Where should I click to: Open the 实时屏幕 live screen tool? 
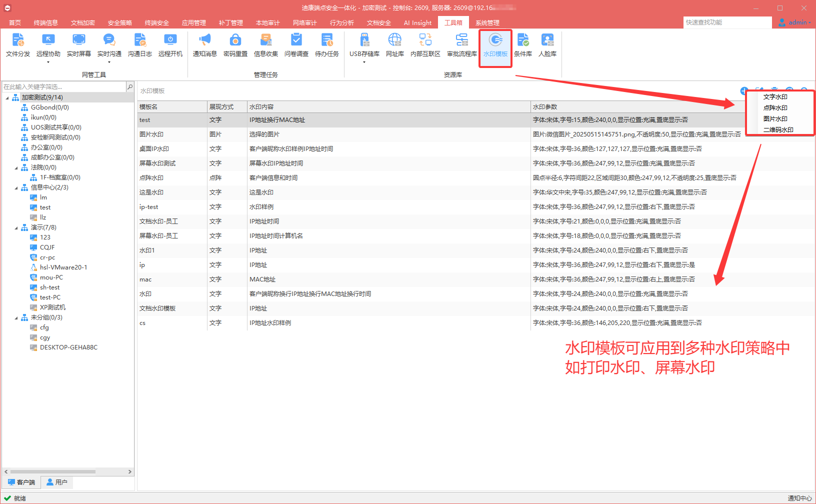point(79,45)
